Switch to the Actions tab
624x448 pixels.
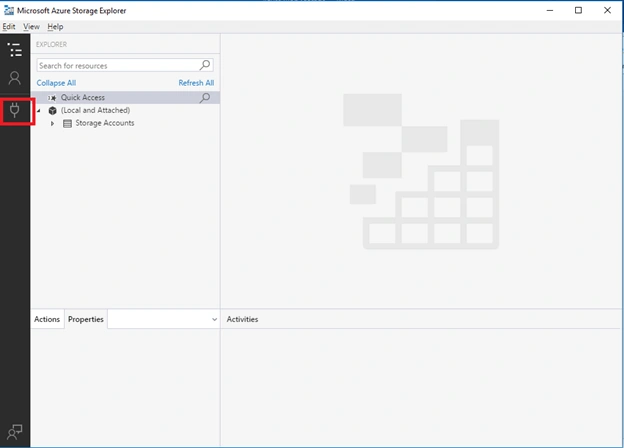pos(47,319)
